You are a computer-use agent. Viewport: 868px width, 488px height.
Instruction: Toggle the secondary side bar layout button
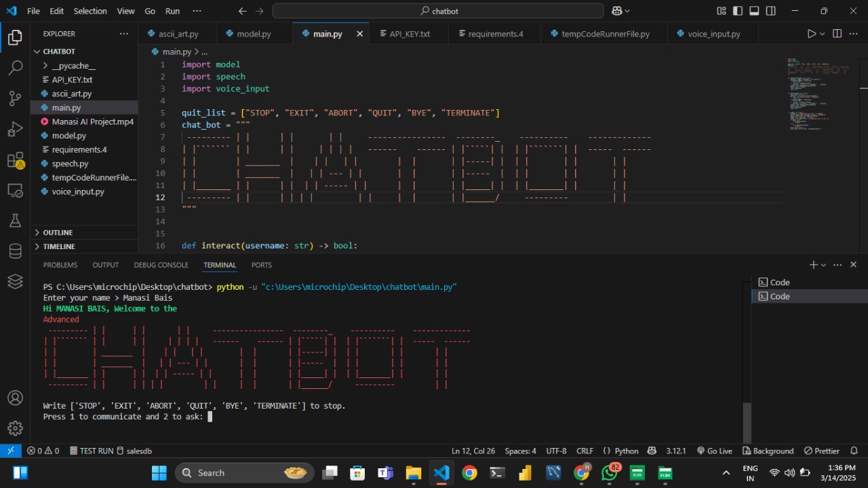coord(771,11)
